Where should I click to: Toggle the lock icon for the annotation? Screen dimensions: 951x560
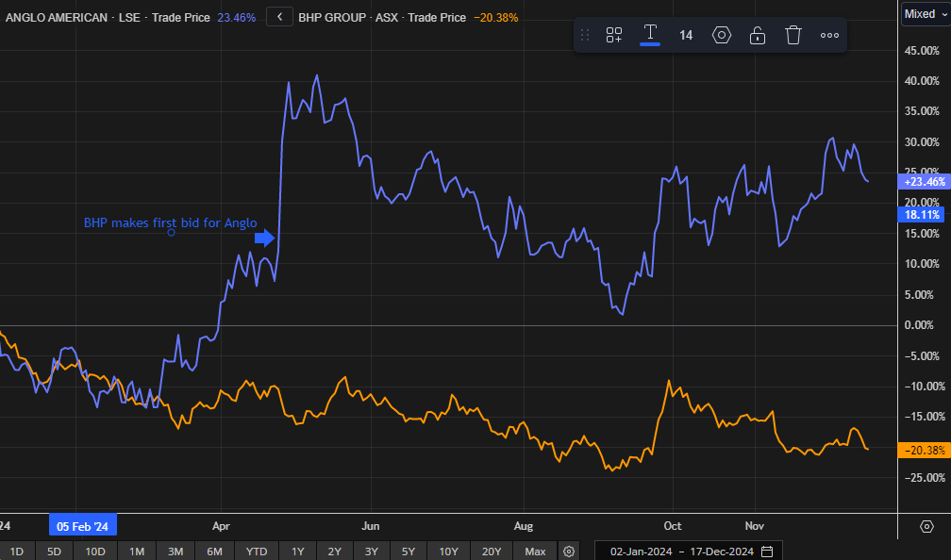coord(757,35)
